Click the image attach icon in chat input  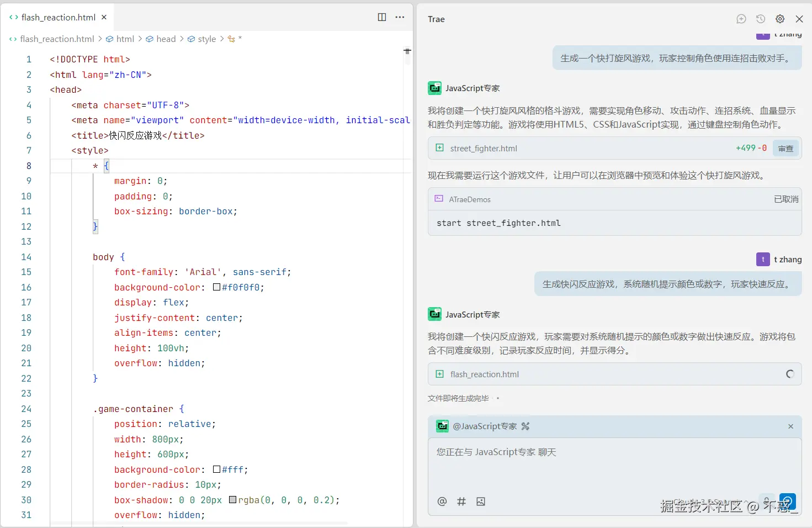click(x=481, y=501)
